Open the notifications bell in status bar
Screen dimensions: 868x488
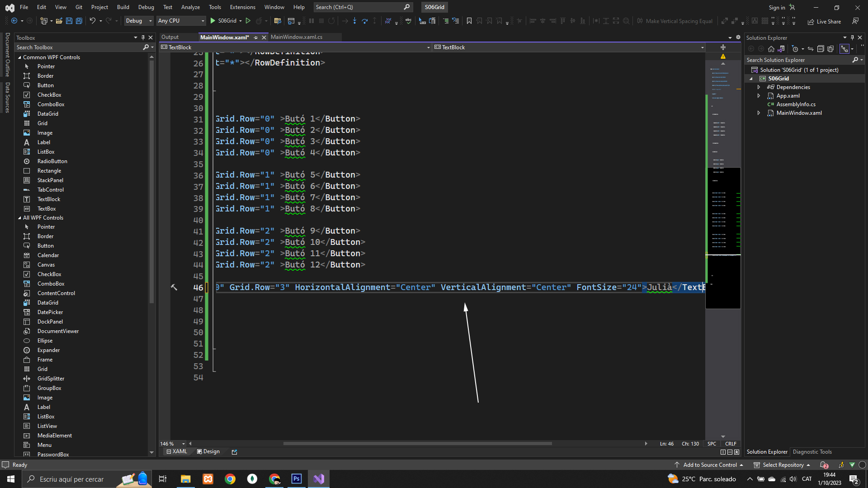pos(823,465)
